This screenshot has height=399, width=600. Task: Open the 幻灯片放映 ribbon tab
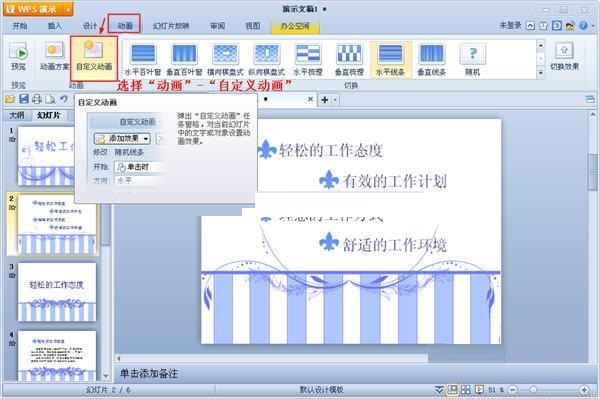coord(171,26)
